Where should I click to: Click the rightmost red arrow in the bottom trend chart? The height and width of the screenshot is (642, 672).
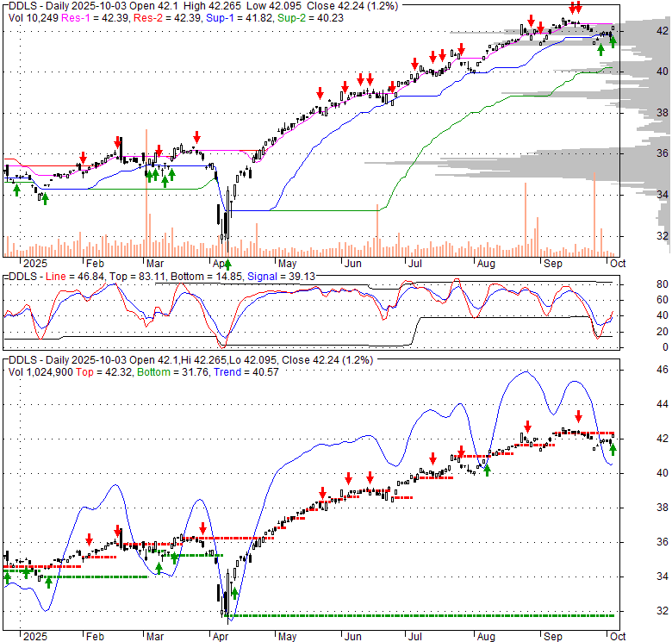tap(579, 414)
